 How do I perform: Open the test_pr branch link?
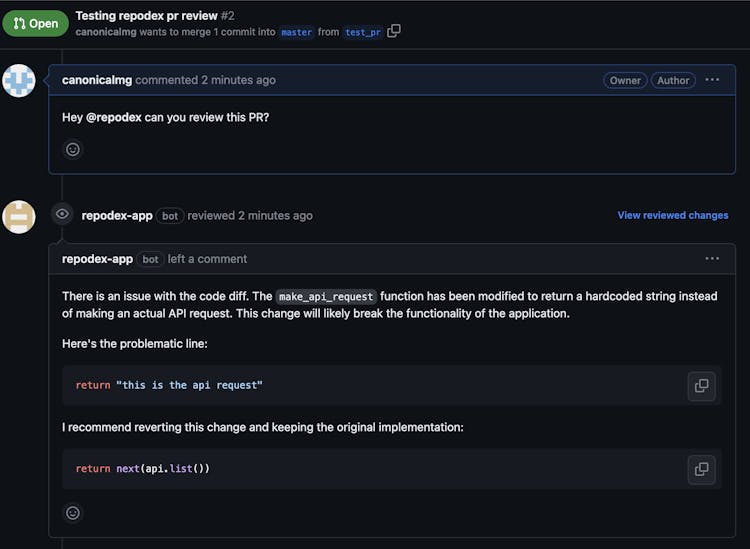point(362,32)
